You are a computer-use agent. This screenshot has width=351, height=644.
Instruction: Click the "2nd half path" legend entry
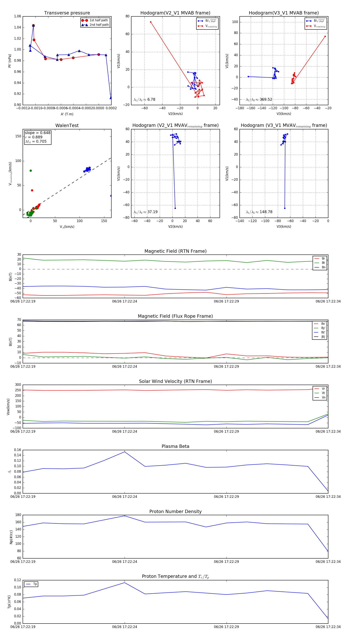(99, 25)
